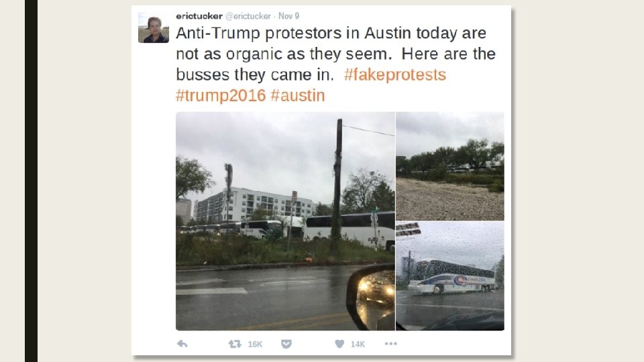The image size is (644, 362).
Task: Open the Nov 9 timestamp link
Action: 288,16
